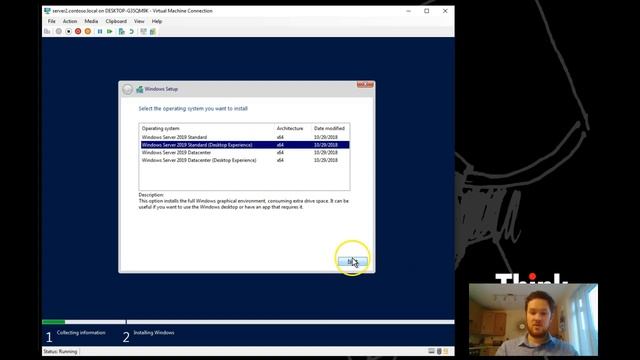This screenshot has width=640, height=360.
Task: Click the Operating system column header
Action: pyautogui.click(x=160, y=129)
